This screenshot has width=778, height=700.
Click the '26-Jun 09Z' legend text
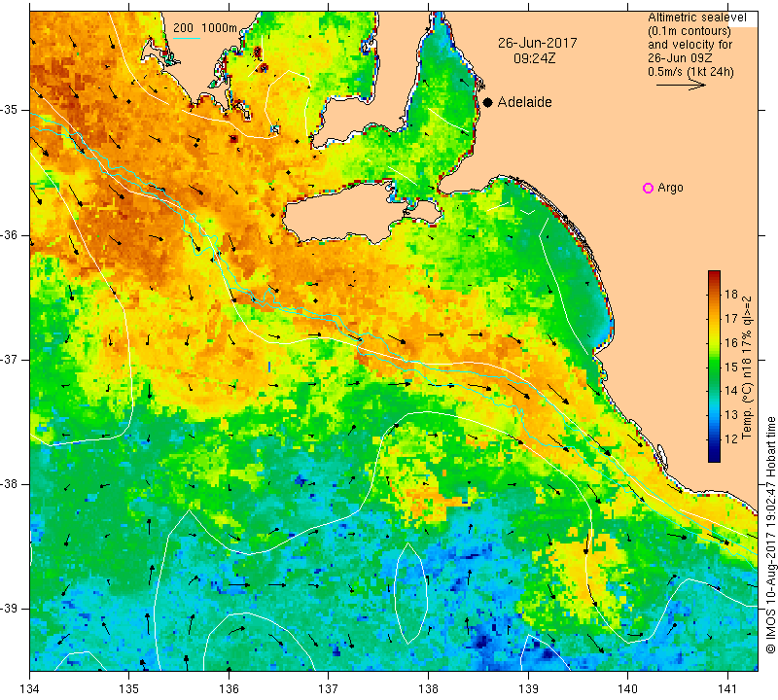click(680, 58)
